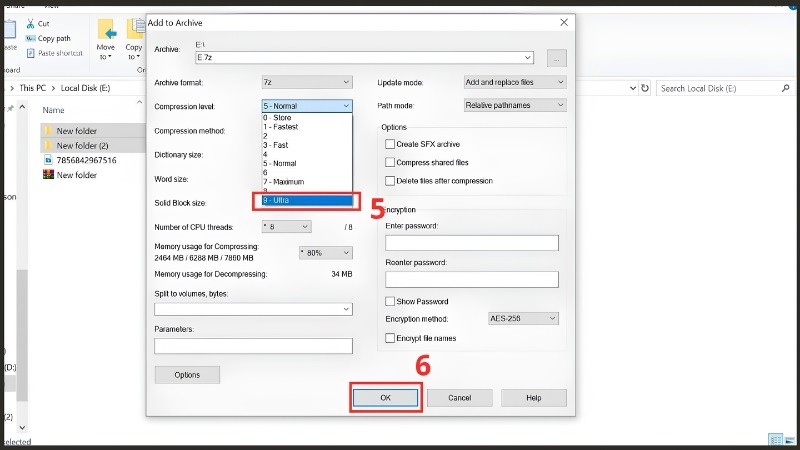
Task: Click the browse ... button next to Archive
Action: click(557, 58)
